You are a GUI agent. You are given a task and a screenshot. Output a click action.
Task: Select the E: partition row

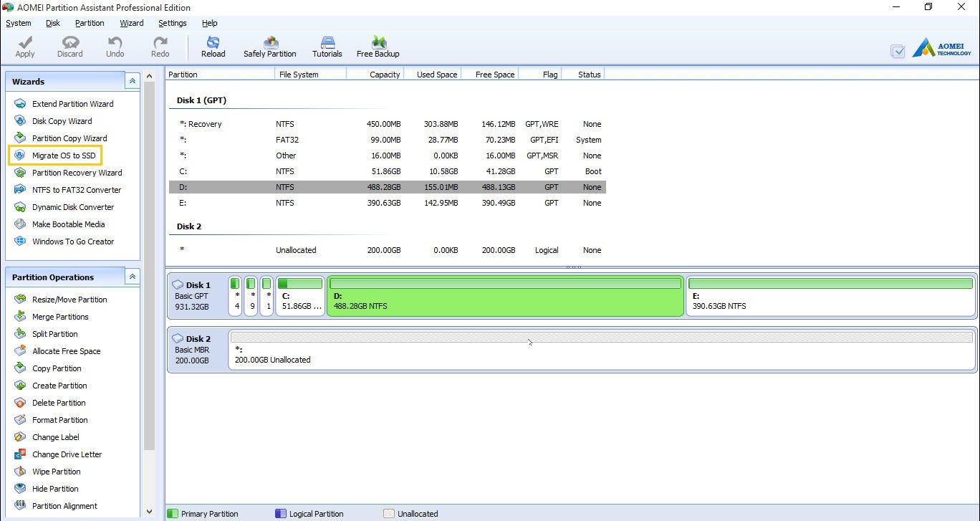coord(388,203)
